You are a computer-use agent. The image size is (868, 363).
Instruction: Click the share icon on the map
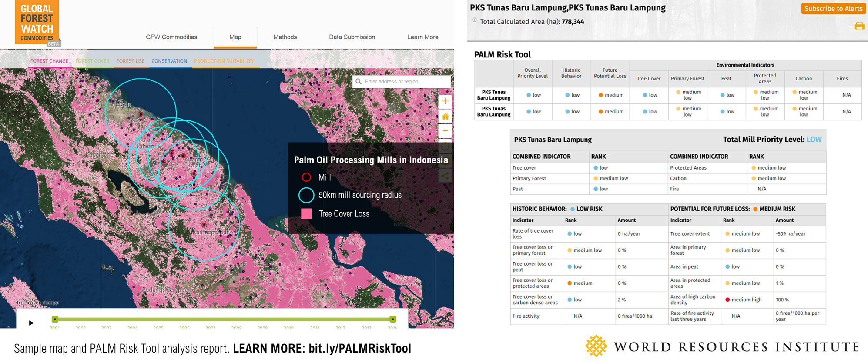(x=445, y=176)
